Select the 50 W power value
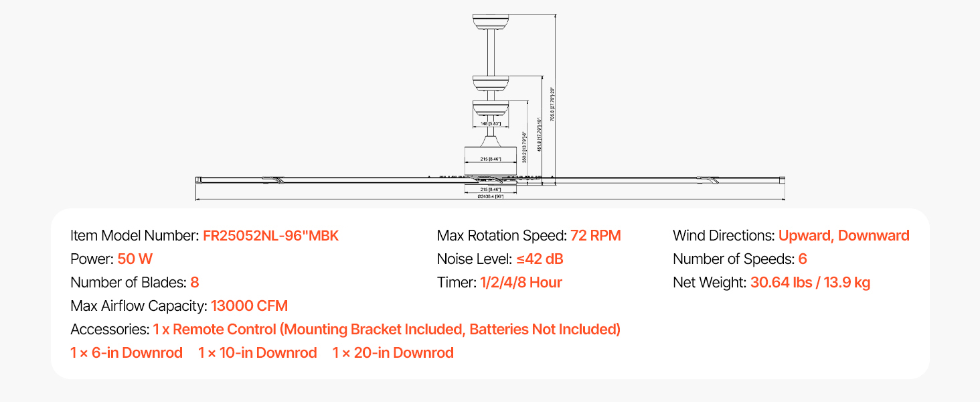This screenshot has width=980, height=402. pyautogui.click(x=135, y=259)
